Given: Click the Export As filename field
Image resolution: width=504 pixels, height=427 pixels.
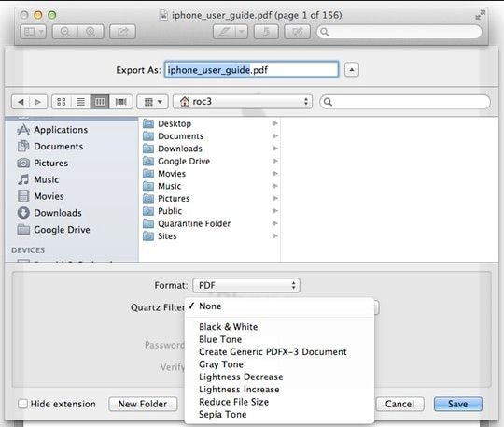Looking at the screenshot, I should pyautogui.click(x=252, y=69).
